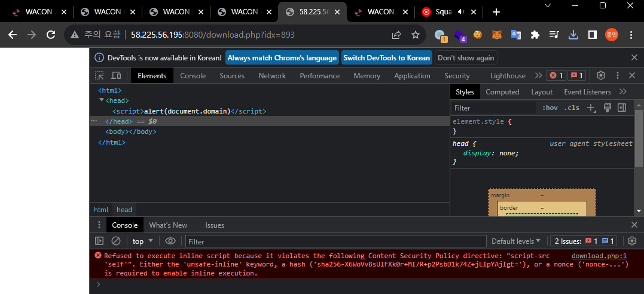Open Chrome downloads icon
644x294 pixels.
[573, 35]
